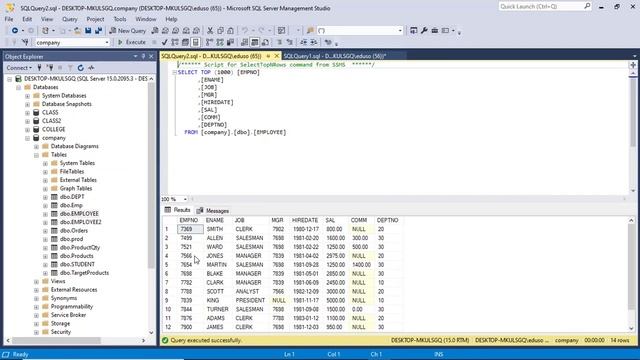640x360 pixels.
Task: Click the New Query toolbar button
Action: (128, 31)
